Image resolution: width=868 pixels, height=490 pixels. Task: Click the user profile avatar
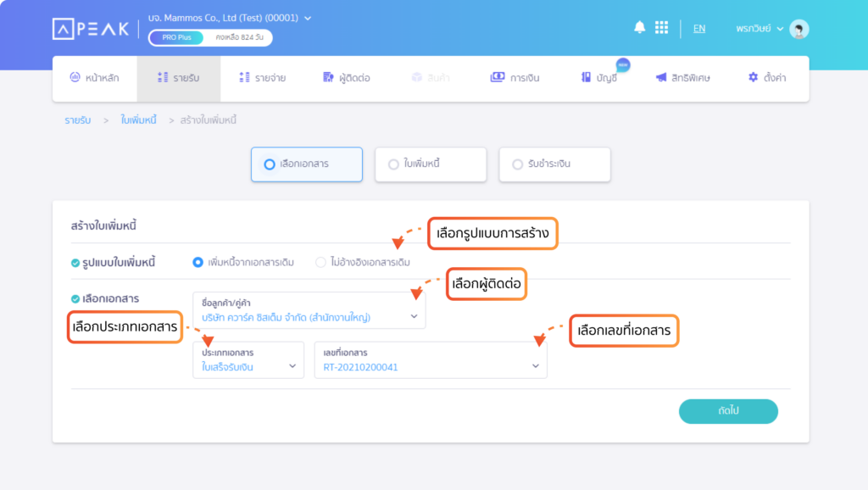tap(798, 29)
